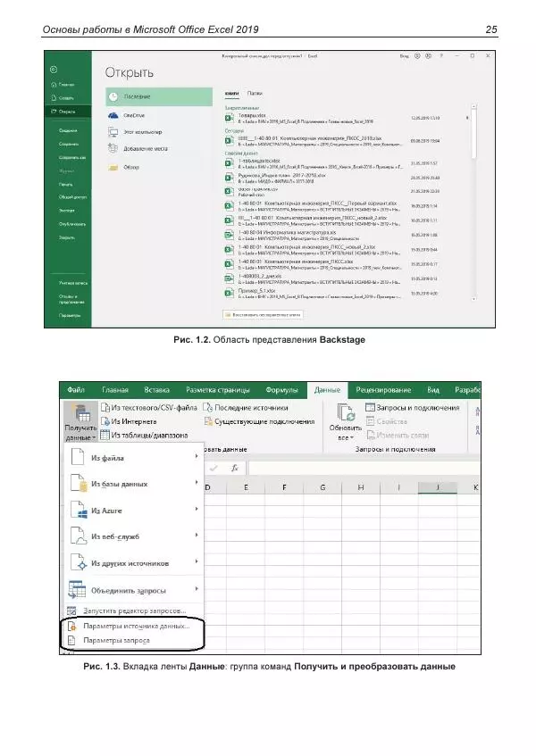Switch to Папки tab in Open pane
Image resolution: width=536 pixels, height=756 pixels.
coord(255,93)
